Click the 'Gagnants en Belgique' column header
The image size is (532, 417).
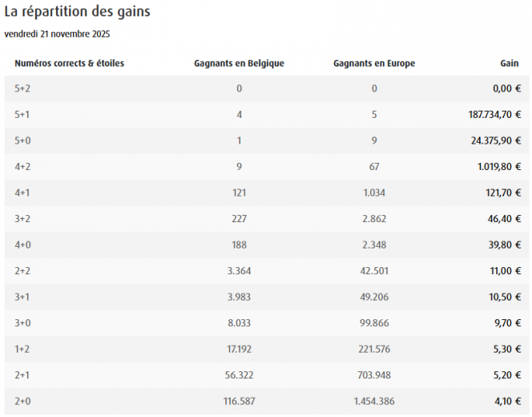239,63
